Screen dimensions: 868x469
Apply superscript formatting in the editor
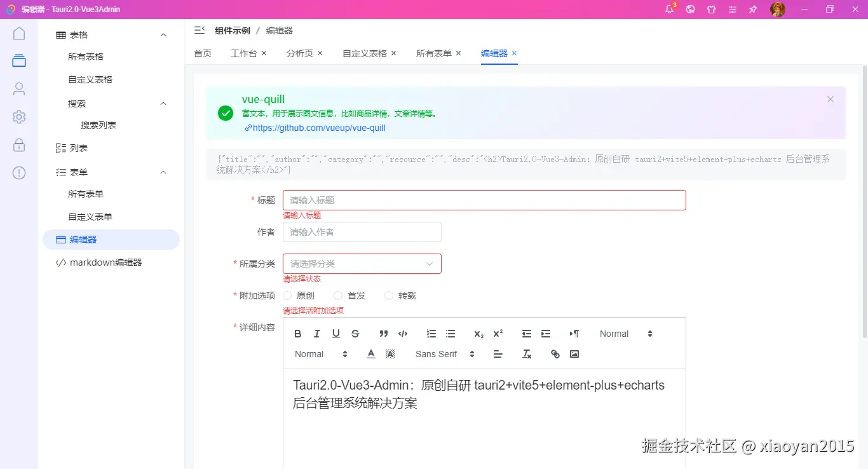click(497, 333)
